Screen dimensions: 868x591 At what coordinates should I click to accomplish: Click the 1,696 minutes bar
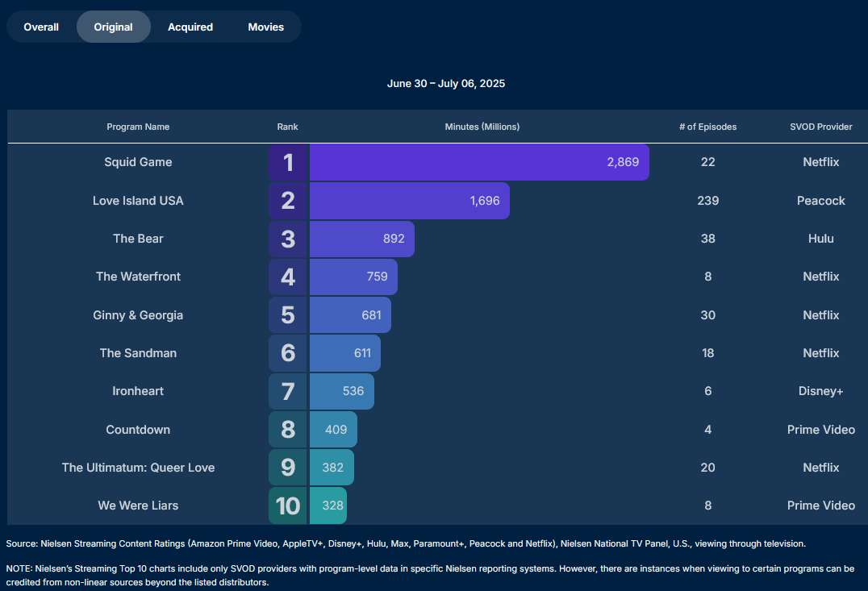[410, 201]
